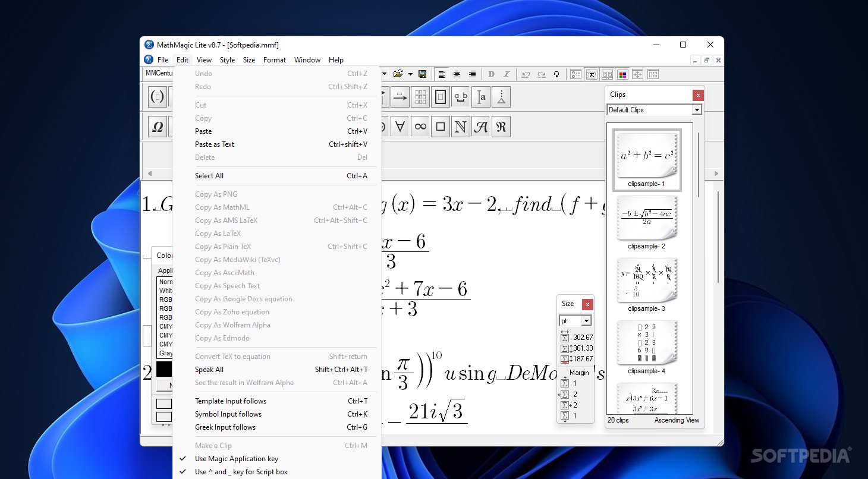Close the Size panel
Viewport: 868px width, 479px height.
point(587,304)
